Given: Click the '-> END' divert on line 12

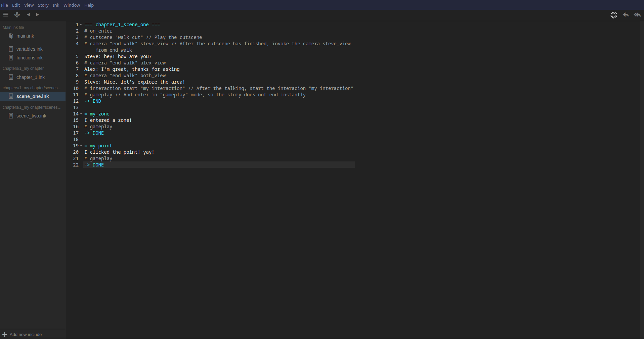Looking at the screenshot, I should point(93,101).
